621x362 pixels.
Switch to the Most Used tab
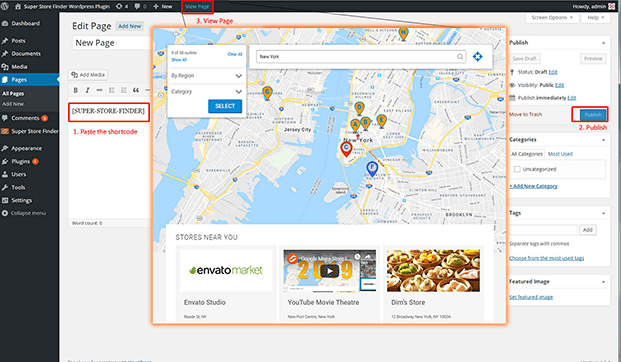(x=560, y=154)
